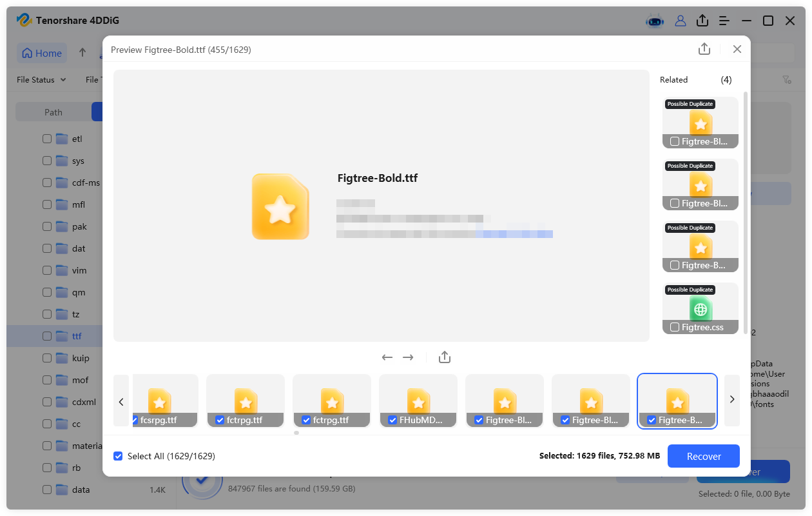Screen dimensions: 812x516
Task: Click the etl folder icon
Action: click(x=62, y=139)
